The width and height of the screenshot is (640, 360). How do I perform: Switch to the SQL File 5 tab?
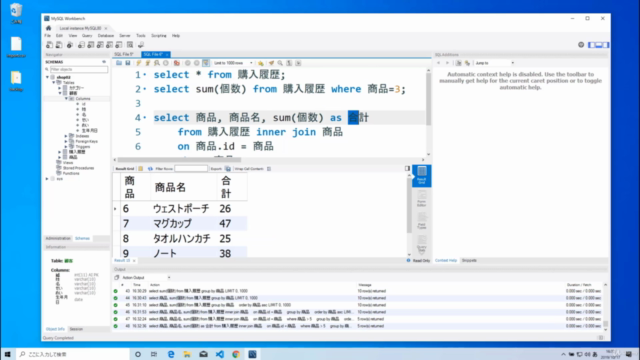(x=124, y=54)
